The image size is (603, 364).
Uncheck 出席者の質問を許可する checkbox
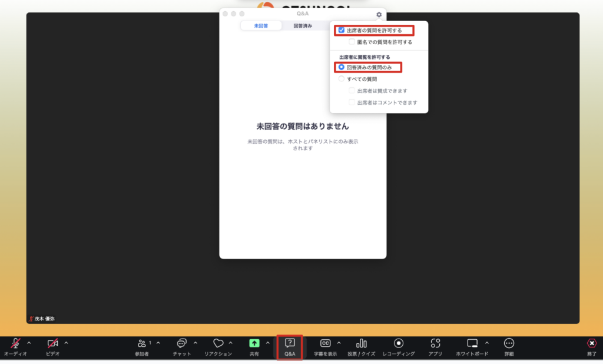pyautogui.click(x=342, y=30)
